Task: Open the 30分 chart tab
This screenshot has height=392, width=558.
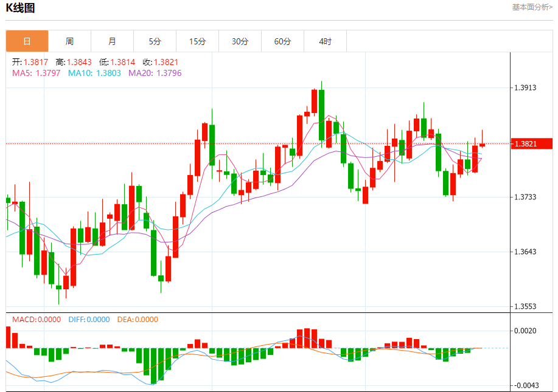Action: (240, 41)
